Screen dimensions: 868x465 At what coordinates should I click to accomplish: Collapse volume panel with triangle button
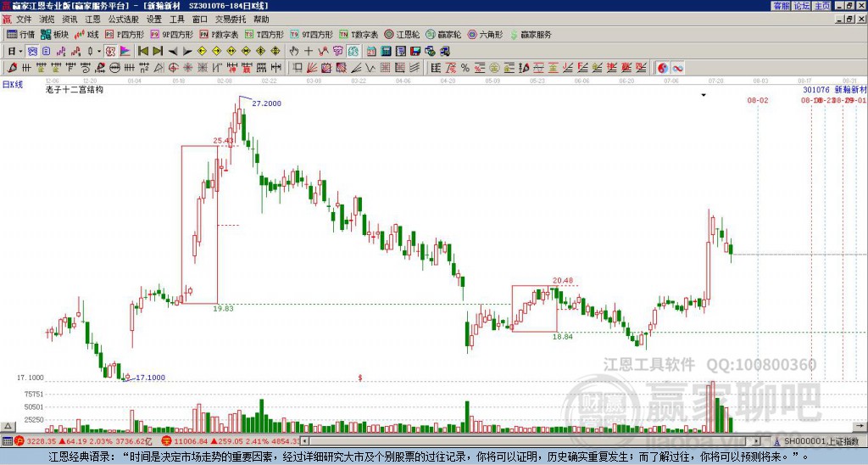click(x=8, y=426)
